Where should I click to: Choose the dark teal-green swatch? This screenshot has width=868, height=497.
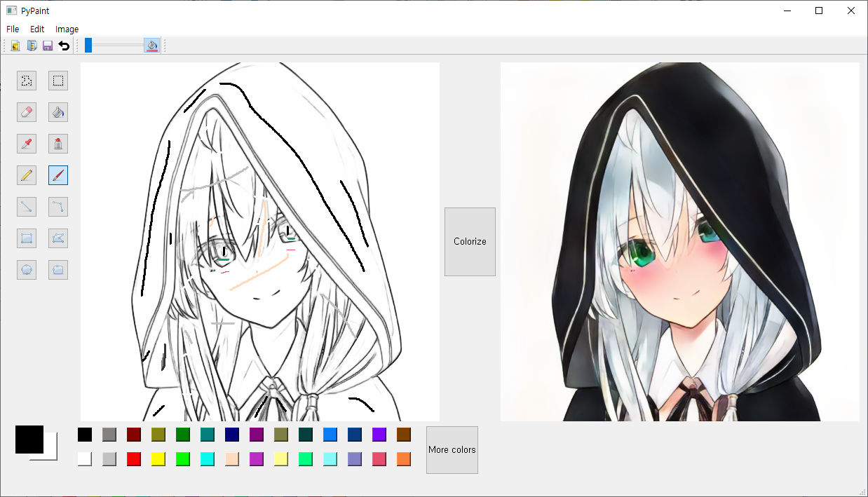[x=306, y=435]
